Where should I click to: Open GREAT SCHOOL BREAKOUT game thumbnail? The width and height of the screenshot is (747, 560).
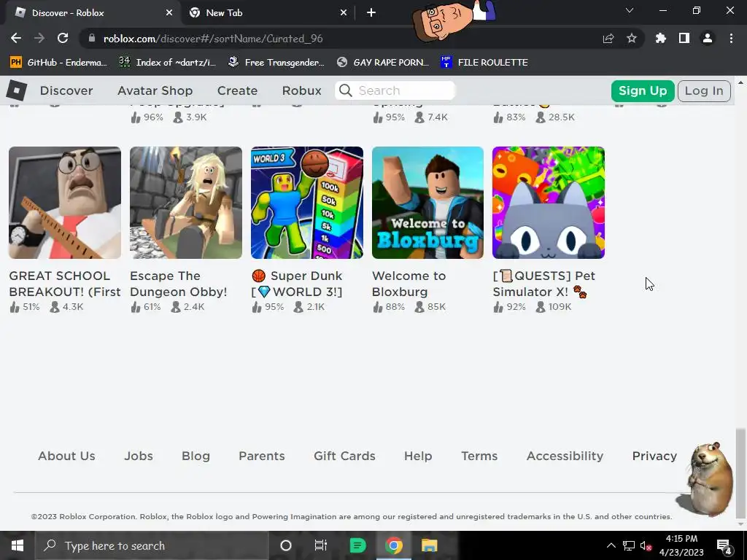pyautogui.click(x=65, y=203)
